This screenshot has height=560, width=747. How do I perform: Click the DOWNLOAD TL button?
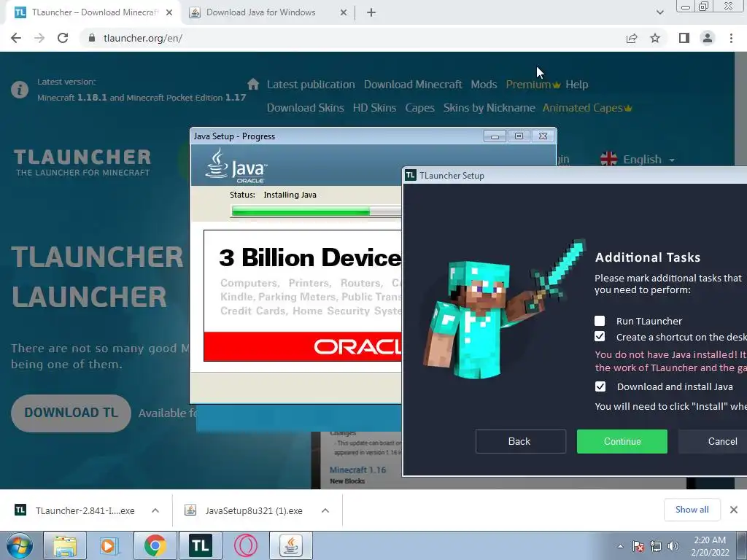[x=71, y=413]
